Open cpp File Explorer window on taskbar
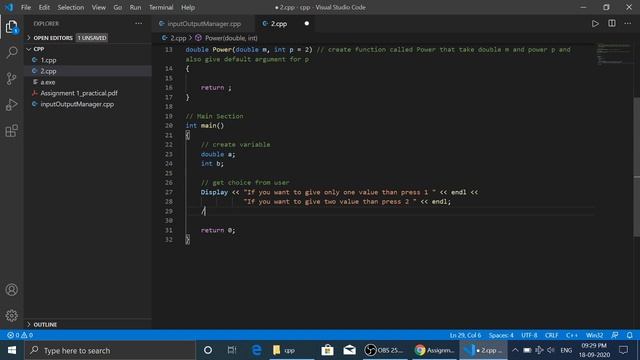 [x=291, y=350]
